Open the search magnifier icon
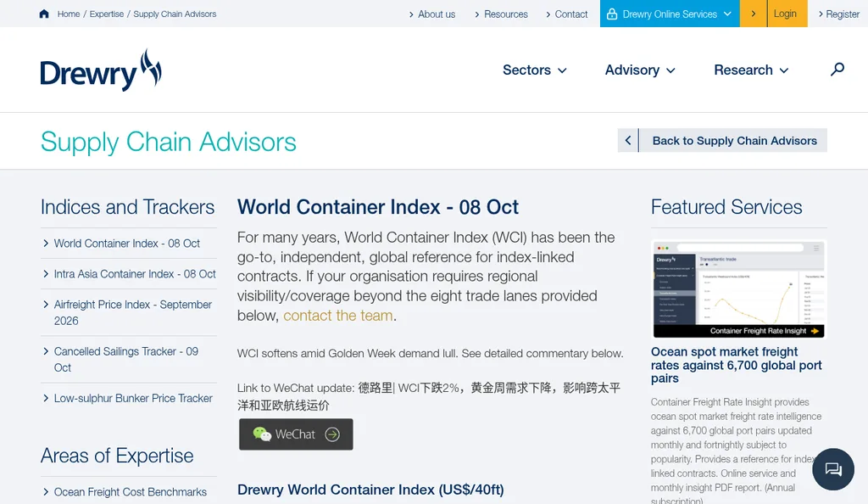868x504 pixels. click(x=837, y=70)
